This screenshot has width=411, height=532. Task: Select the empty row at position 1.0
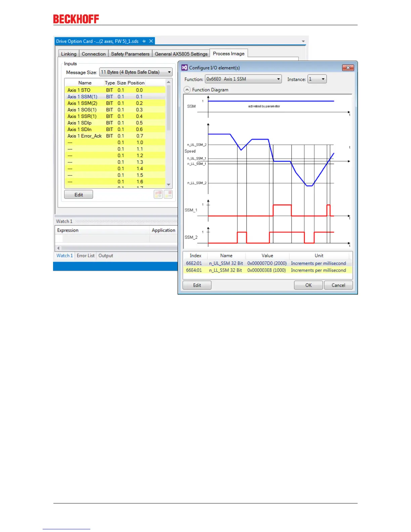(115, 142)
